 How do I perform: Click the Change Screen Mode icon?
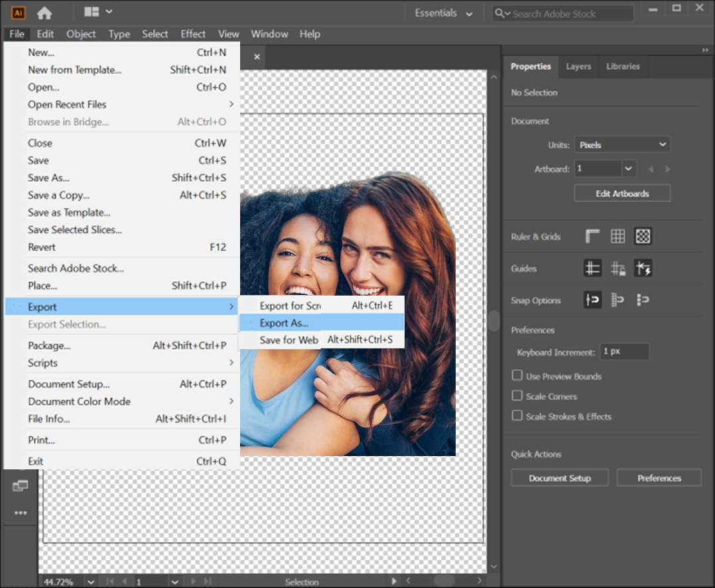click(20, 487)
